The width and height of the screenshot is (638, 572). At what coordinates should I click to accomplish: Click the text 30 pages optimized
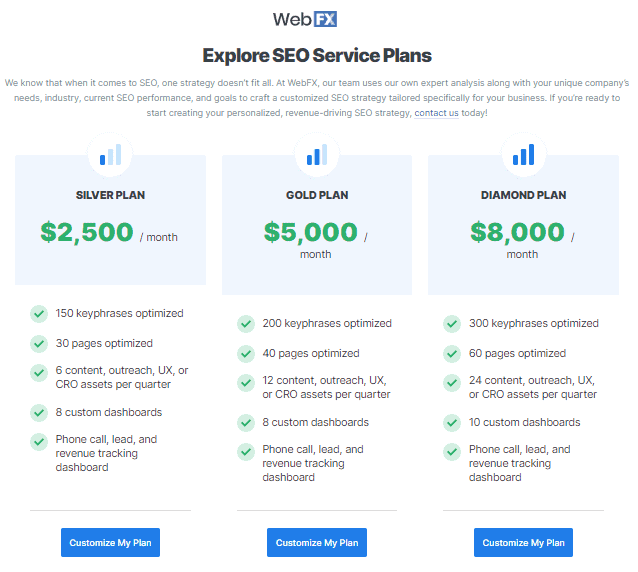click(104, 344)
